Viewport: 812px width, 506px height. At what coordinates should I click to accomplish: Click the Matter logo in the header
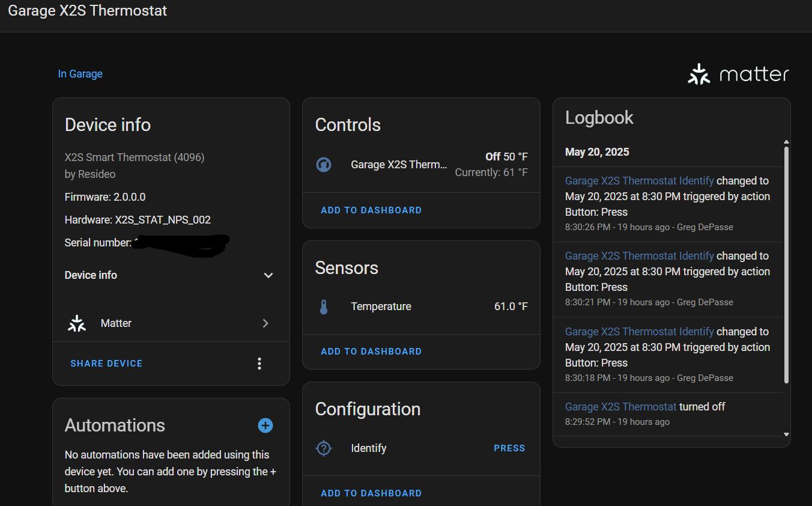pos(738,75)
